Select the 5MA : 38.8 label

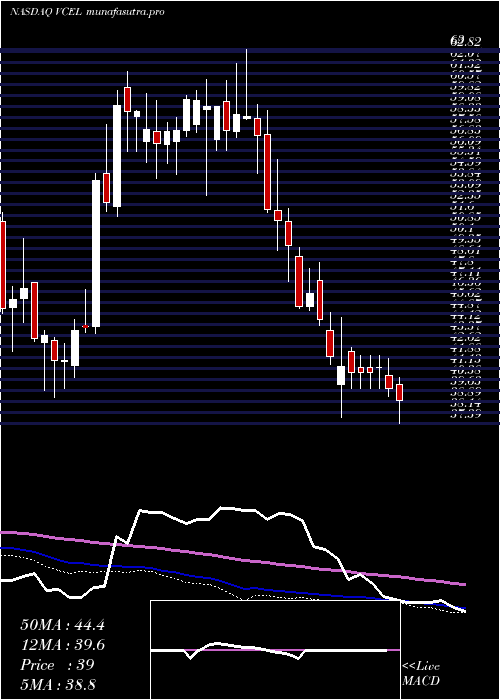click(x=59, y=684)
